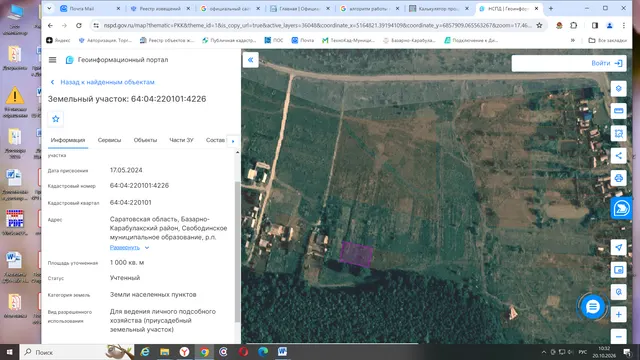
Task: Open the Яндекс bookmark
Action: [x=58, y=40]
